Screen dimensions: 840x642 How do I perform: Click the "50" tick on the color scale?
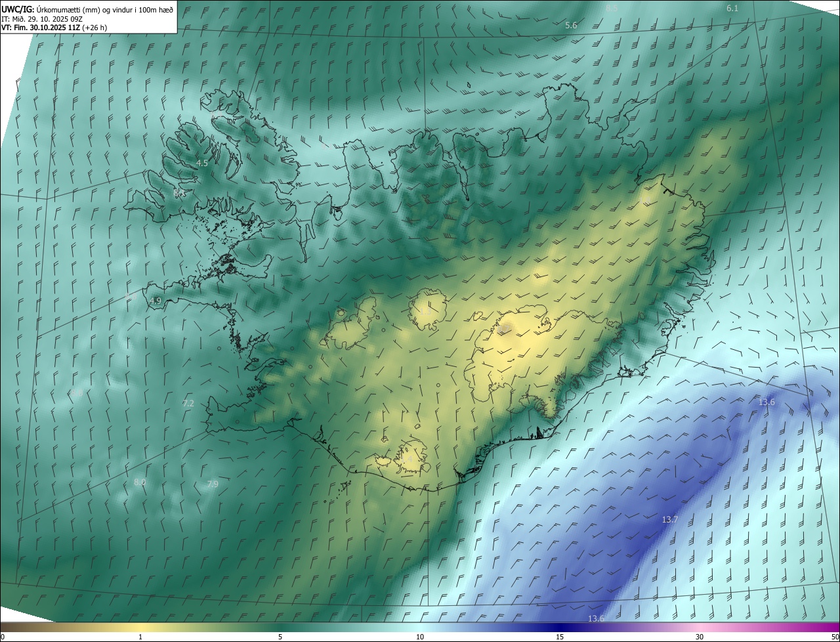click(x=835, y=637)
